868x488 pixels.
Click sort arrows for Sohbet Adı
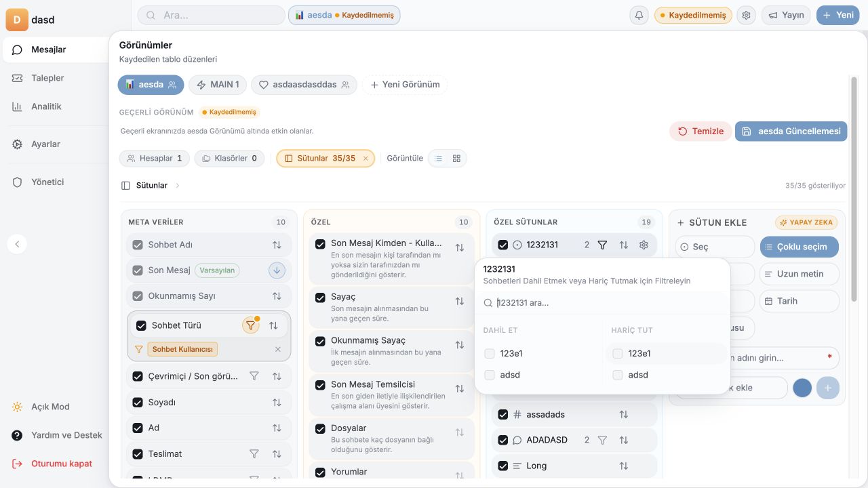click(x=277, y=245)
